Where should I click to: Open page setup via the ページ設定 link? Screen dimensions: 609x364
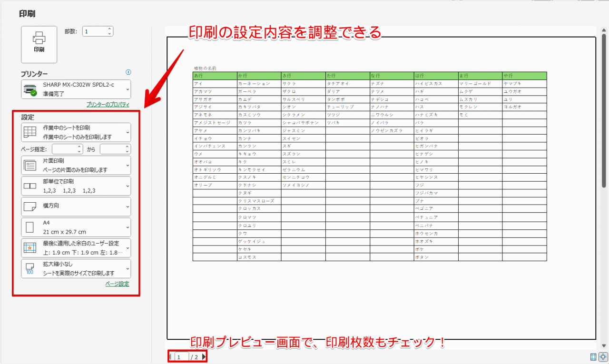tap(117, 283)
